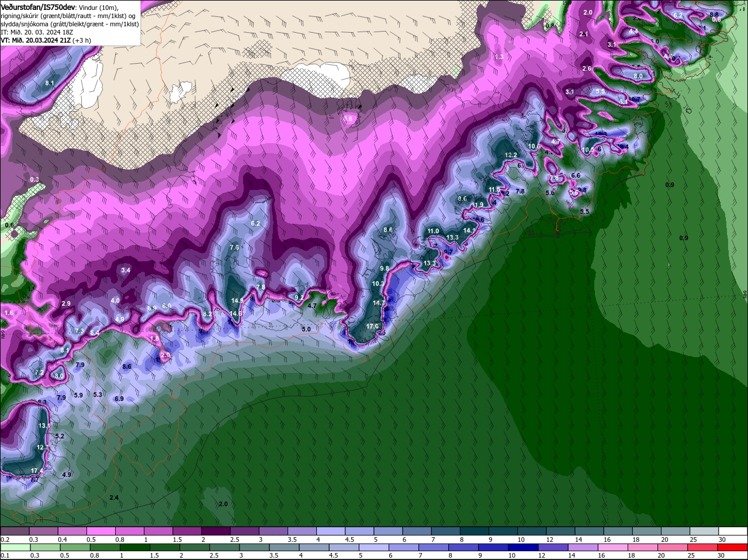Click the '3.4' precipitation value on the map

[126, 270]
